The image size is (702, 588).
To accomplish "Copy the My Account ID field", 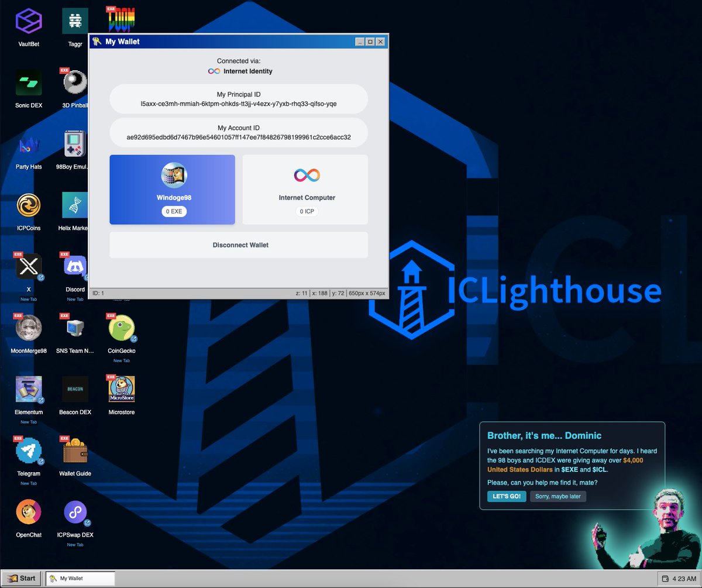I will pyautogui.click(x=239, y=132).
